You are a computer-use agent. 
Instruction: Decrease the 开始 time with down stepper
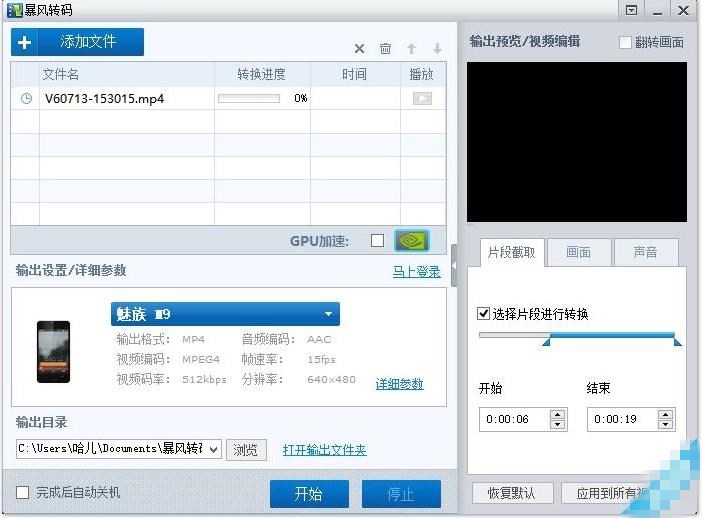(557, 424)
